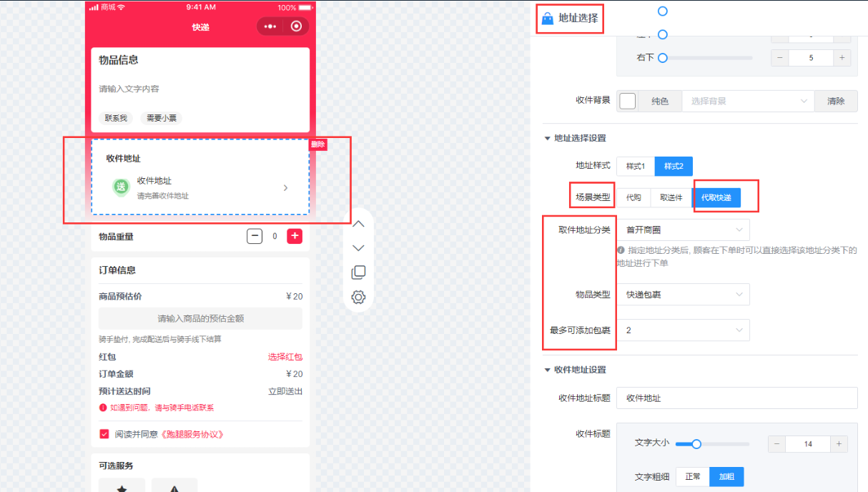Click the 右下 number field showing 5
Viewport: 868px width, 492px height.
811,58
